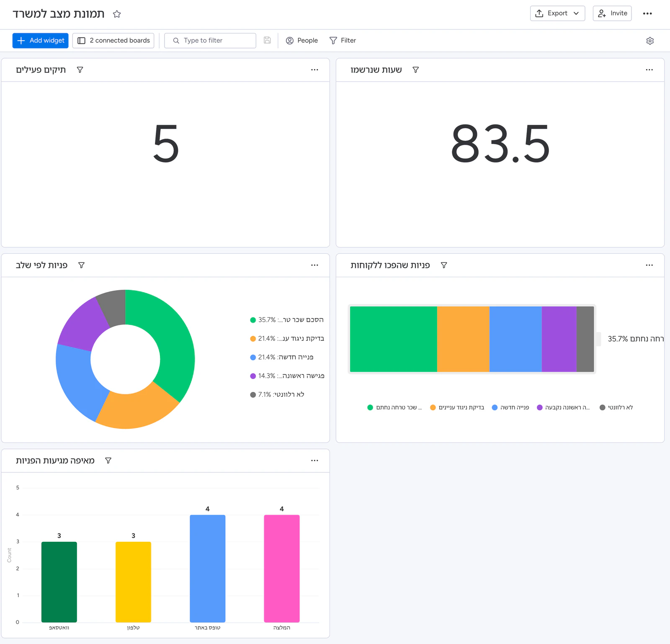The width and height of the screenshot is (670, 644).
Task: Open שעות שנרשמו widget menu
Action: click(649, 70)
